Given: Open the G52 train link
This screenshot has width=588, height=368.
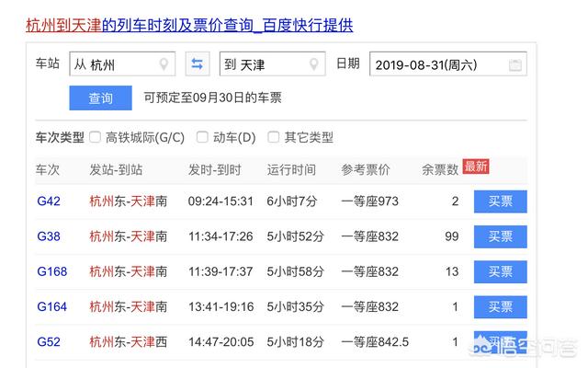Looking at the screenshot, I should coord(48,341).
